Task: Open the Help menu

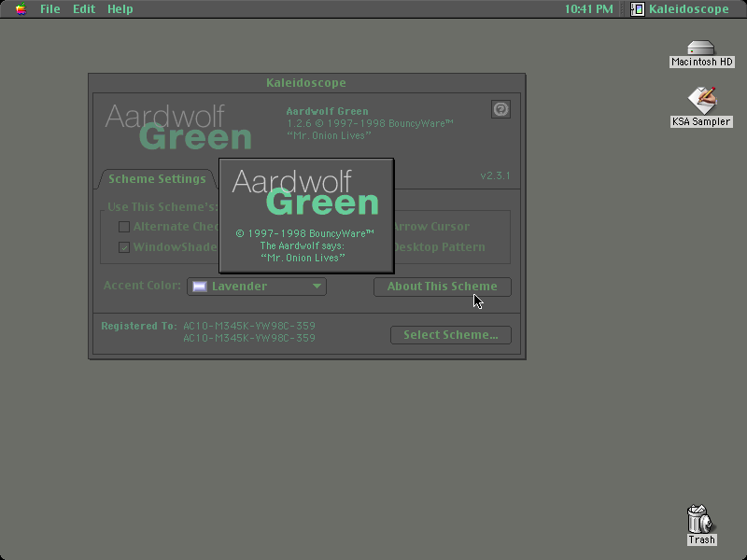Action: [120, 9]
